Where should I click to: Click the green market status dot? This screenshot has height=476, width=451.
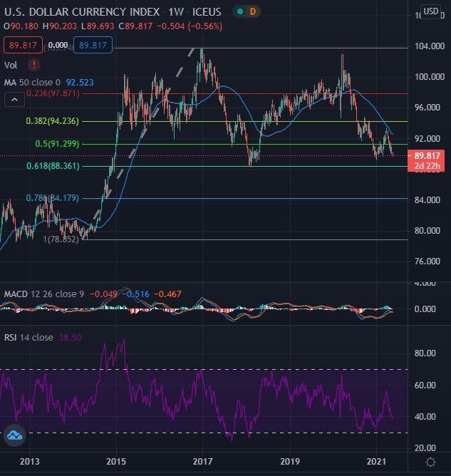[x=240, y=12]
